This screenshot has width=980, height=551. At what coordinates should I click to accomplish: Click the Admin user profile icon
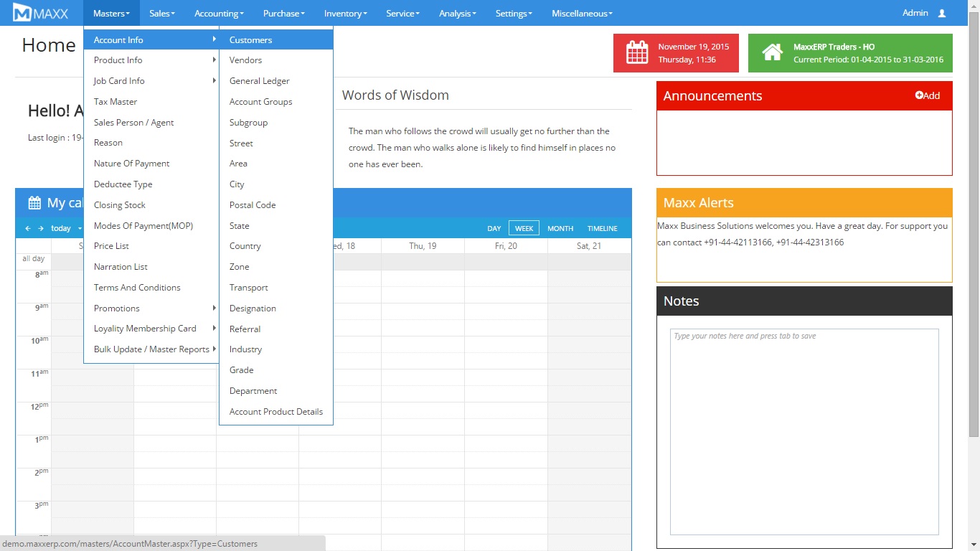click(942, 13)
